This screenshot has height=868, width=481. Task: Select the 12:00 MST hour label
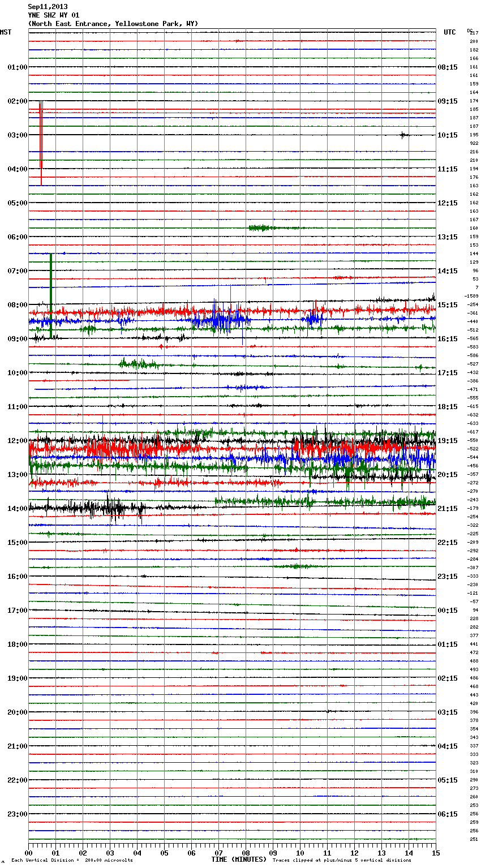[x=17, y=440]
